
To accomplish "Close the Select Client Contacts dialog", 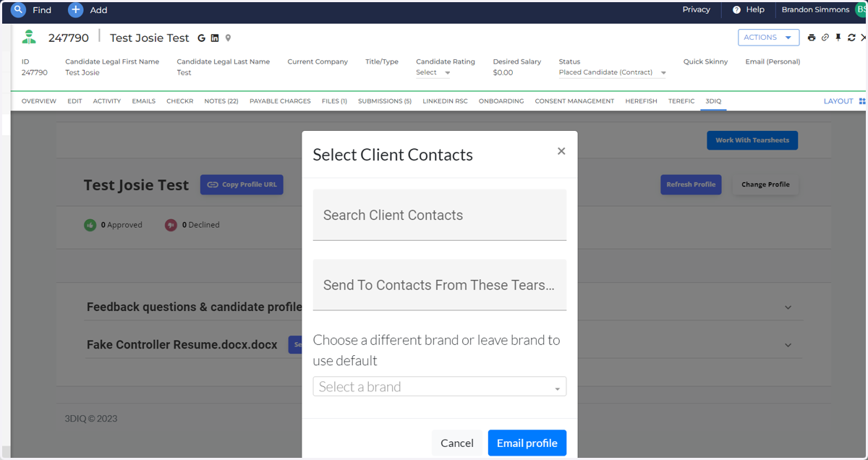I will (x=561, y=151).
